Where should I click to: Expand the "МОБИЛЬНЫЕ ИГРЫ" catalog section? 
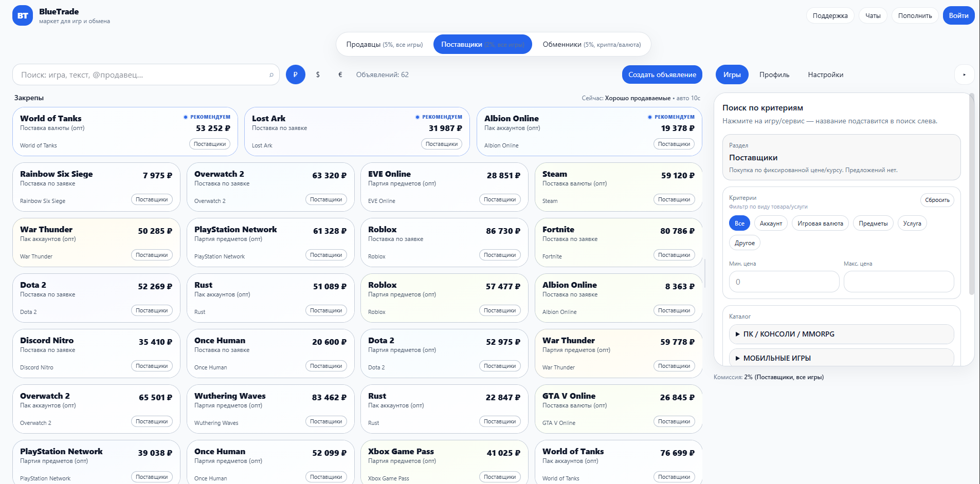click(841, 358)
